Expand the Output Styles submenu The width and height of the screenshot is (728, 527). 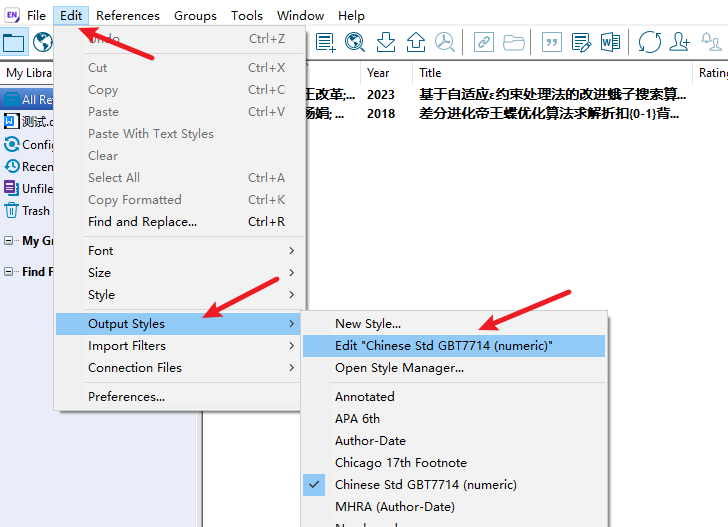180,324
